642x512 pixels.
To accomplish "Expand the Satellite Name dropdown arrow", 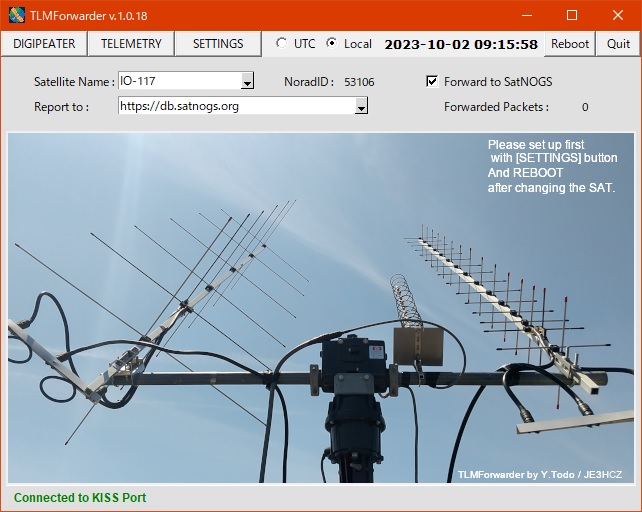I will 247,82.
